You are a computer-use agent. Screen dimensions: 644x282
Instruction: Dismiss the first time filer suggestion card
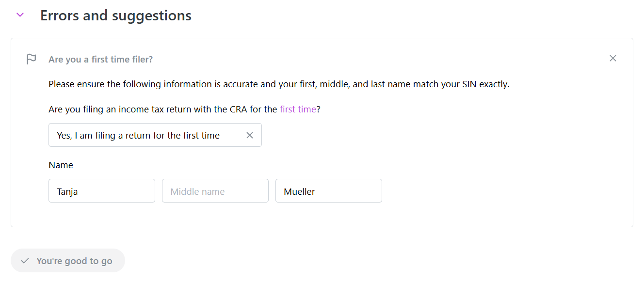(613, 59)
